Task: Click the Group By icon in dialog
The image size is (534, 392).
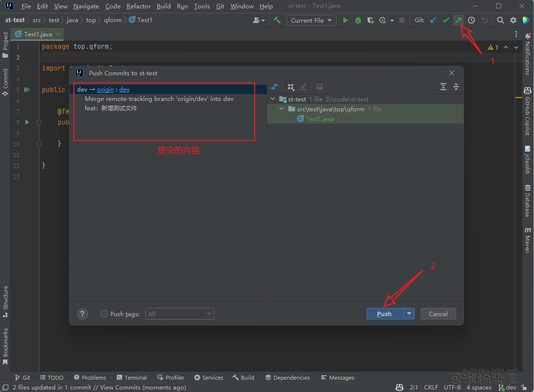Action: (291, 87)
